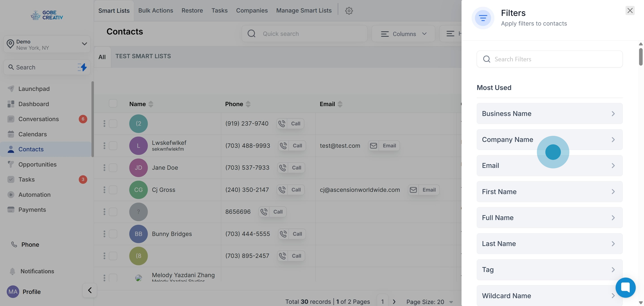Switch to the Bulk Actions tab
This screenshot has width=644, height=306.
155,11
